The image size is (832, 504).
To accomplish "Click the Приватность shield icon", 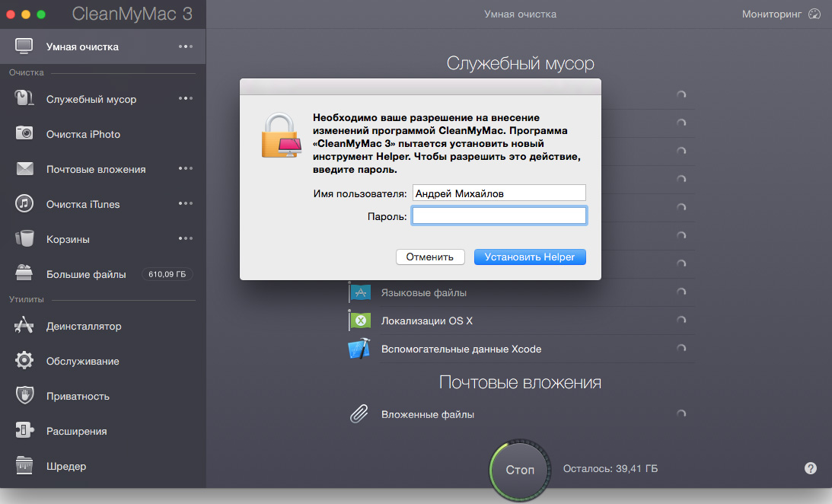I will click(24, 395).
